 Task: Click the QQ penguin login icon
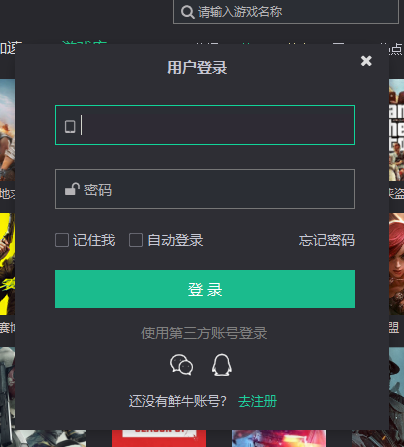[x=222, y=365]
